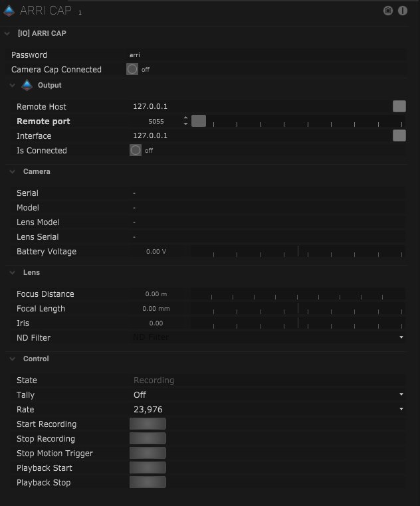Screen dimensions: 420x506
Task: Click the Focus Distance slider track
Action: tap(298, 294)
